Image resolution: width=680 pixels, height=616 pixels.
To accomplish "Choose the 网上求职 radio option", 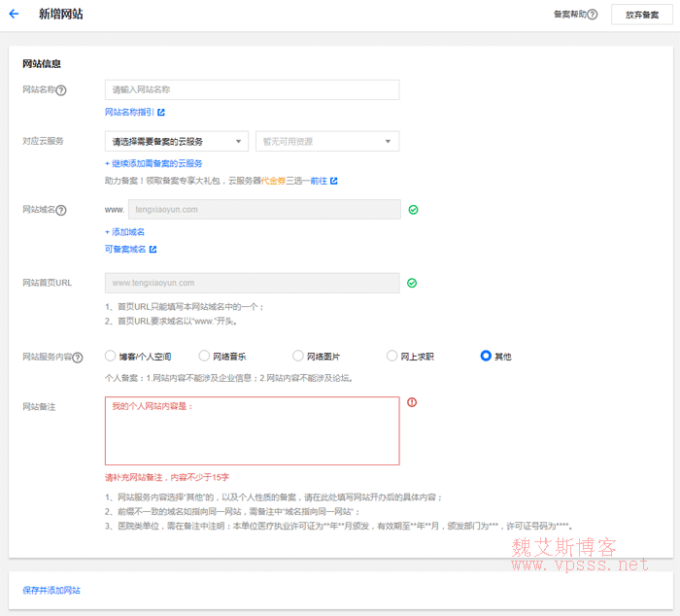I will [x=392, y=357].
